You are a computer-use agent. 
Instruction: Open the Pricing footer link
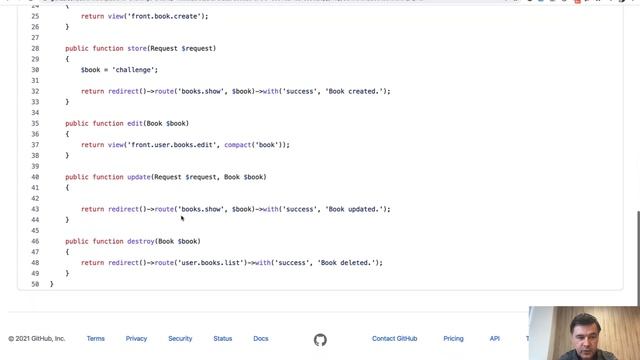tap(453, 339)
